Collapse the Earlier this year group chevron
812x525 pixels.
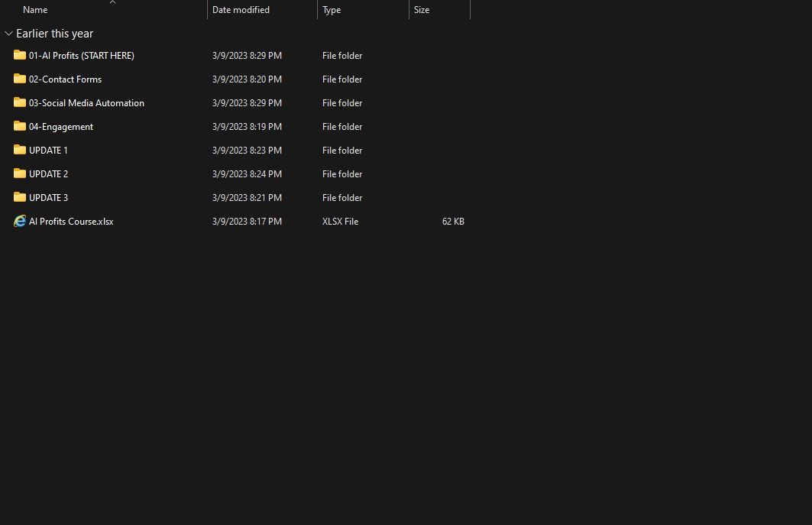coord(8,34)
